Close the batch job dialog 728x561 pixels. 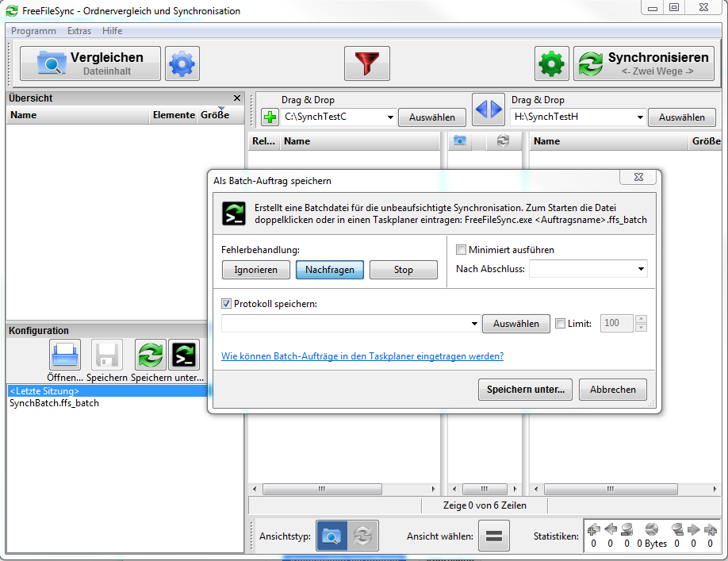[638, 177]
